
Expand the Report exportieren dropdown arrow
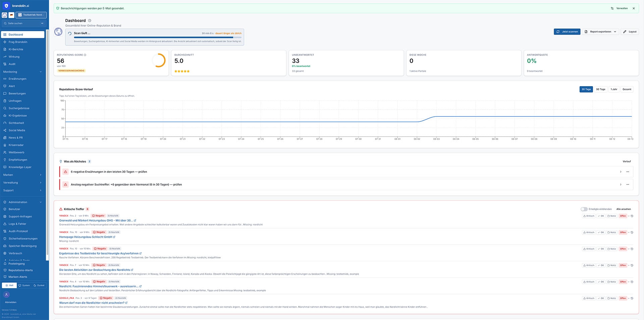click(x=615, y=32)
